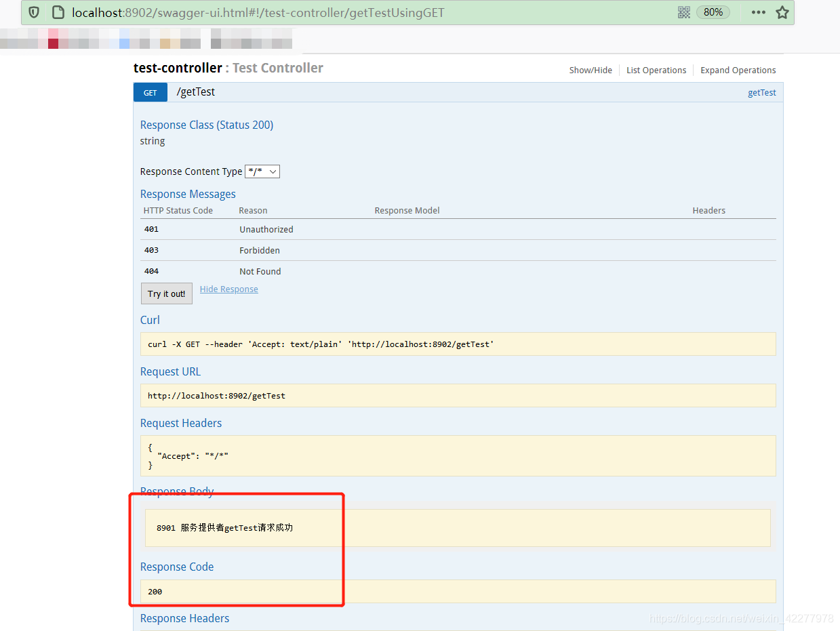Screen dimensions: 840x631
Task: Click Expand Operations link
Action: pos(738,70)
